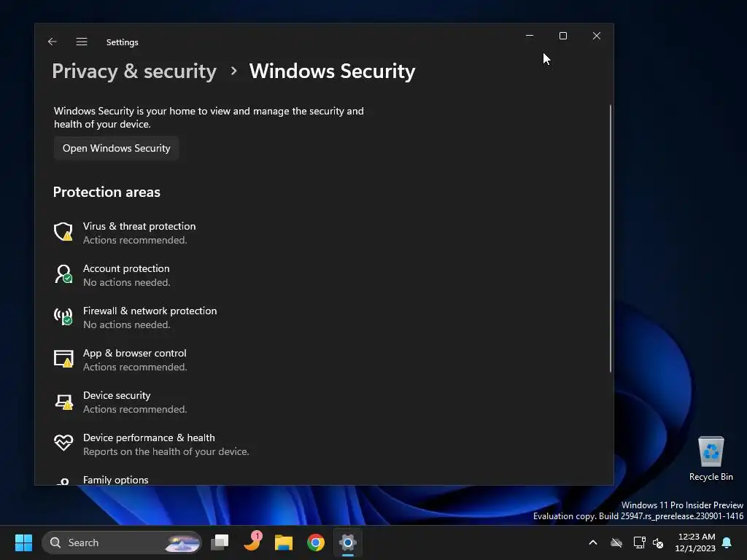Open the Settings hamburger navigation menu
The image size is (747, 560).
coord(82,42)
